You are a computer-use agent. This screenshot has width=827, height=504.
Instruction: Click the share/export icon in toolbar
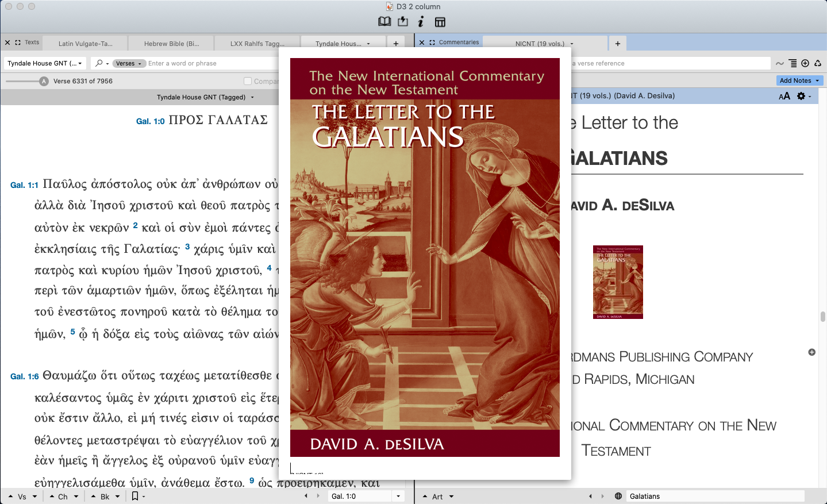pos(403,22)
